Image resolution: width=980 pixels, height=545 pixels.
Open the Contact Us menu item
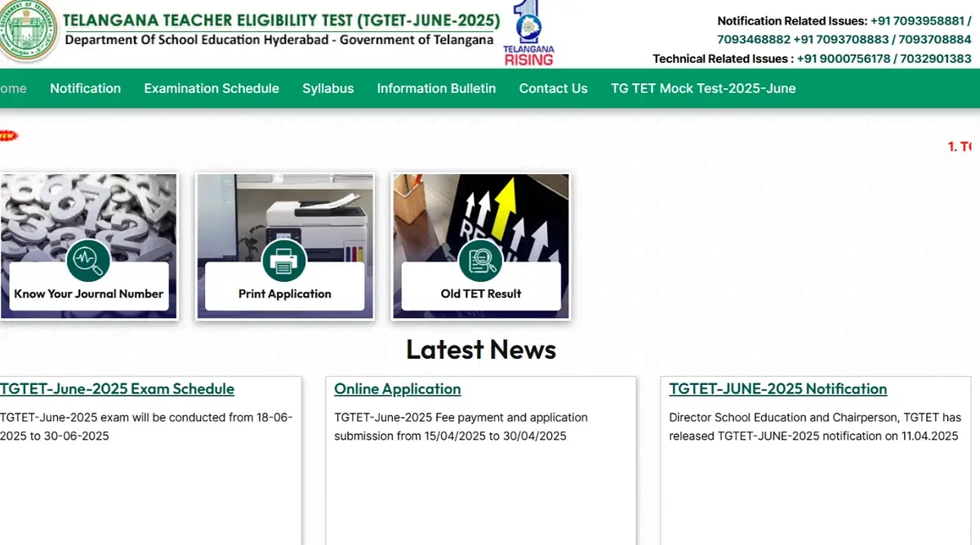[x=554, y=88]
